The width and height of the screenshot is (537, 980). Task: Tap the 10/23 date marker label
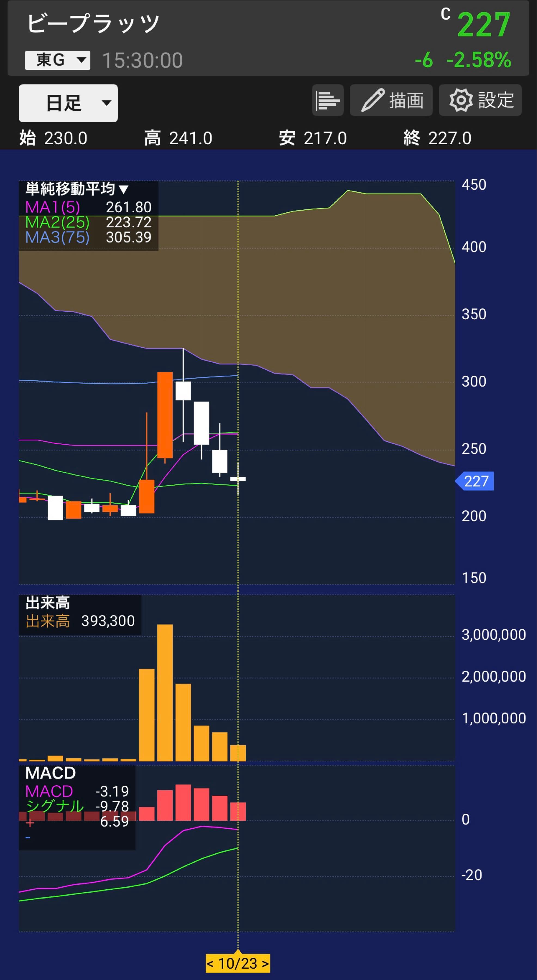point(238,963)
